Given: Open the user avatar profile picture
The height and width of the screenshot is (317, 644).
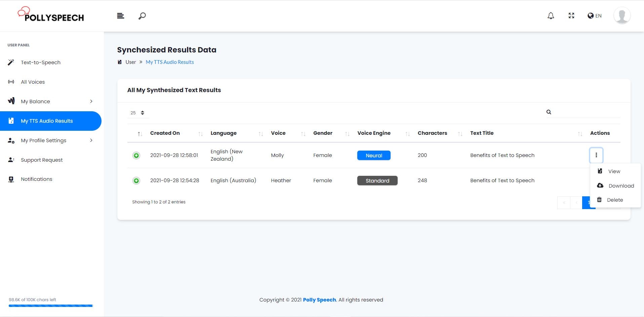Looking at the screenshot, I should (622, 15).
